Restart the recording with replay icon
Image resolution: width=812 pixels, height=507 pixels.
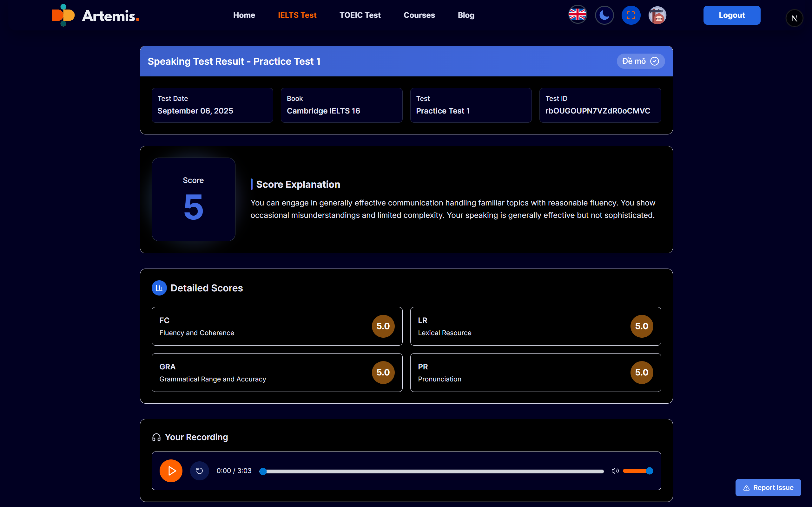pyautogui.click(x=199, y=471)
